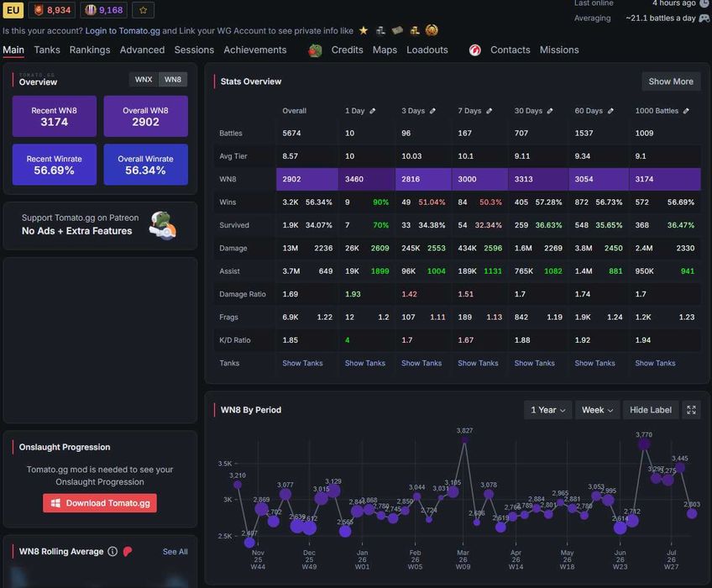Switch overview rating to WN8
Viewport: 712px width, 588px height.
pos(173,80)
